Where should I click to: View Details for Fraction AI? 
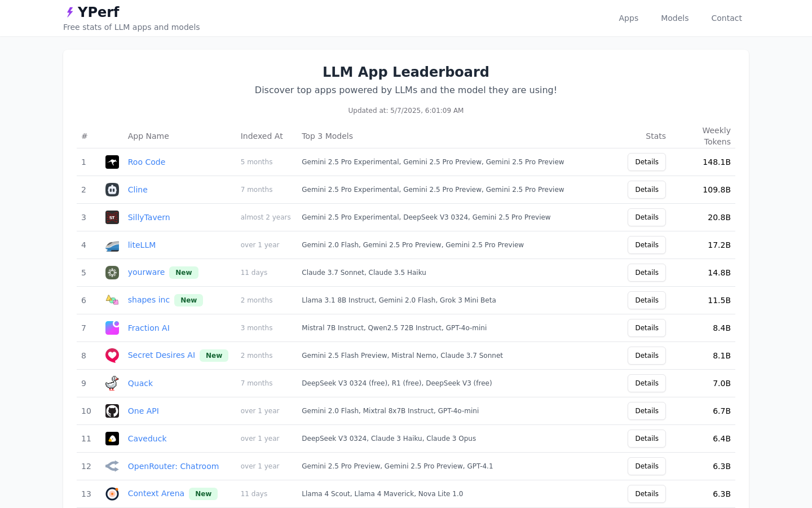647,328
